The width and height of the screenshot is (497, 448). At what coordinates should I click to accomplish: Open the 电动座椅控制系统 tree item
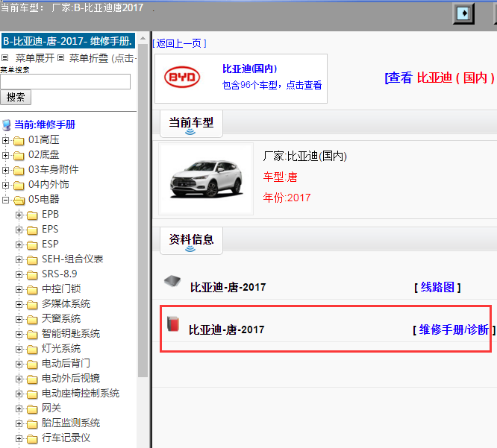(x=81, y=393)
